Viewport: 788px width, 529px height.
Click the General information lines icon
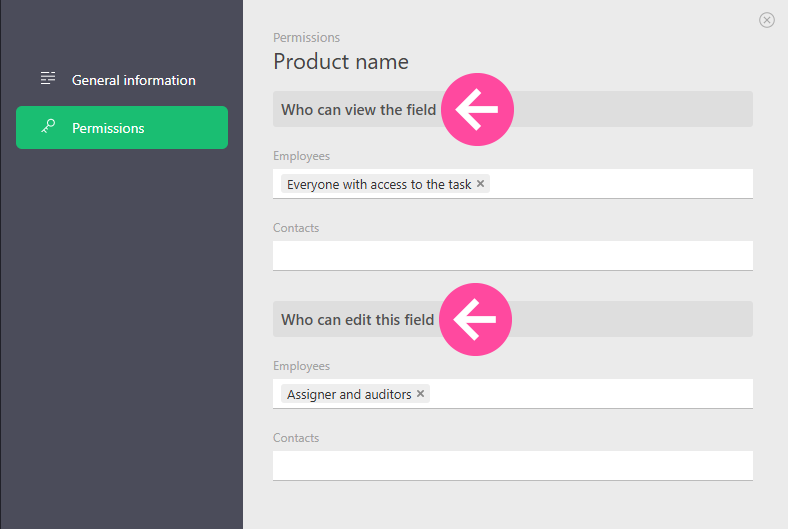[47, 79]
